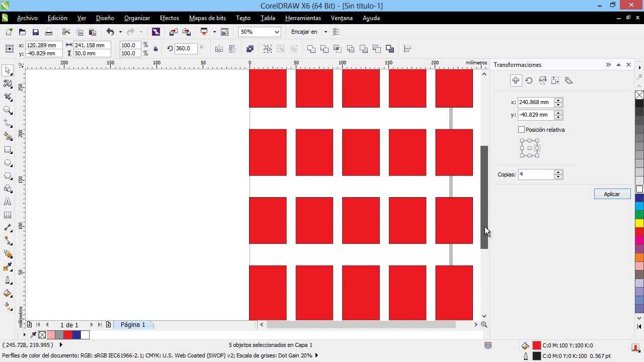The width and height of the screenshot is (644, 362).
Task: Select the Crop tool
Action: coord(8,97)
